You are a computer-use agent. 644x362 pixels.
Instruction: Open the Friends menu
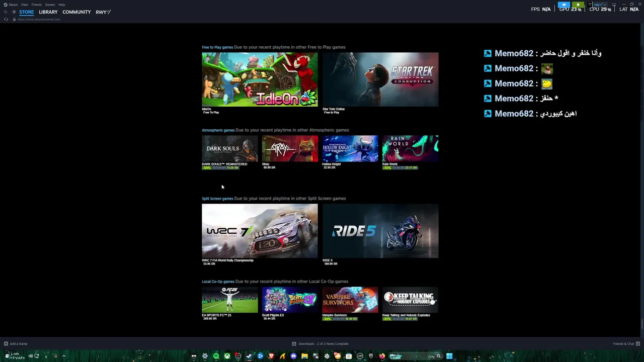pos(37,5)
